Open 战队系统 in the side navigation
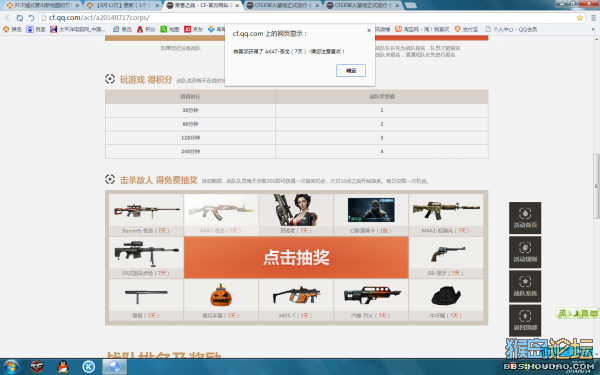This screenshot has height=375, width=600. pos(525,286)
